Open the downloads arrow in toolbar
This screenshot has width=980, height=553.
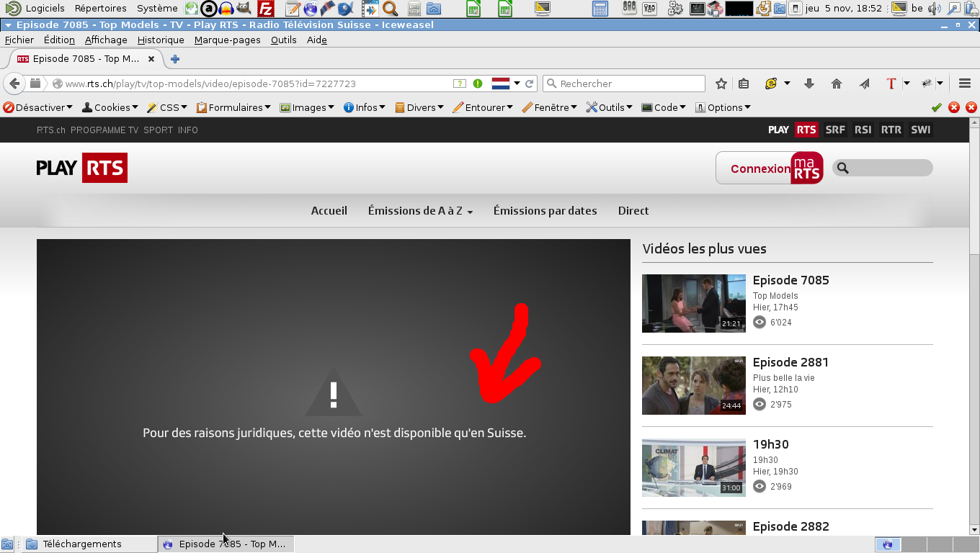click(x=809, y=84)
